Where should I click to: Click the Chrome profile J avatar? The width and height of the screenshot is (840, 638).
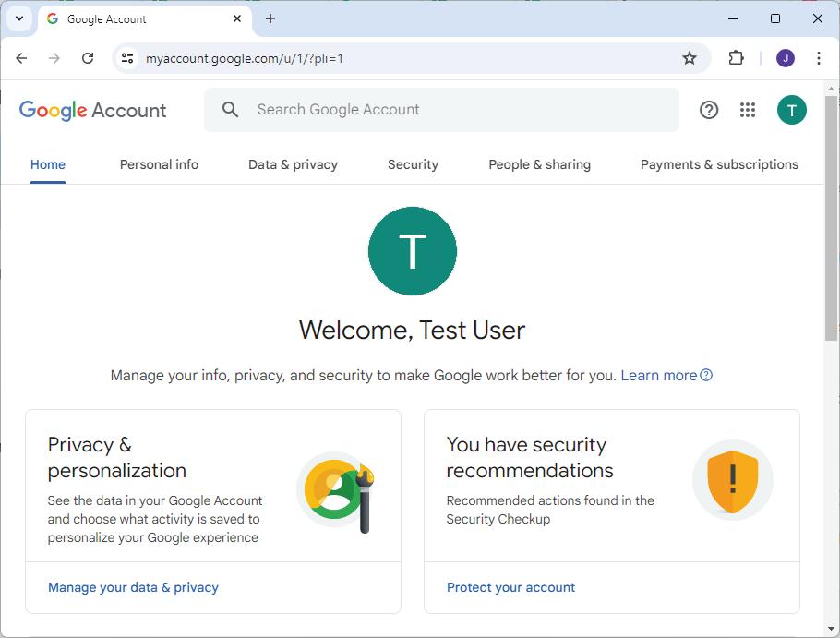(786, 58)
